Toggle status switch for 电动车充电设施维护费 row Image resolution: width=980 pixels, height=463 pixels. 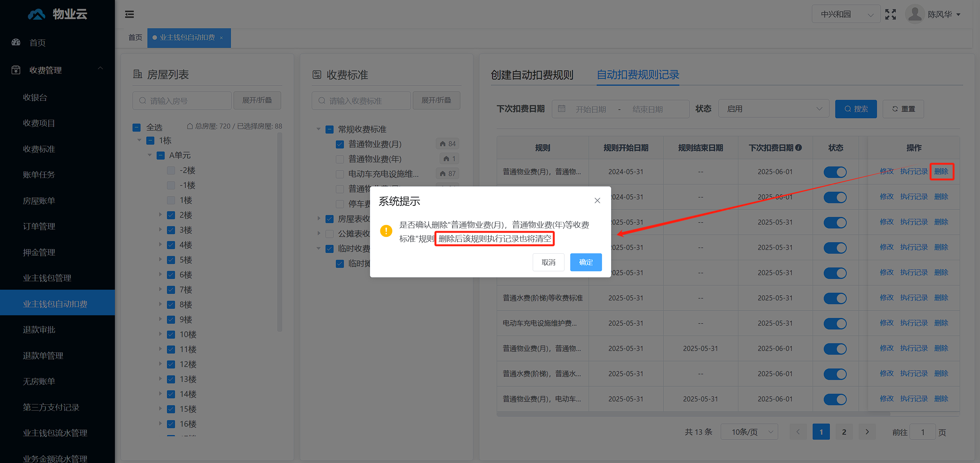pos(835,323)
